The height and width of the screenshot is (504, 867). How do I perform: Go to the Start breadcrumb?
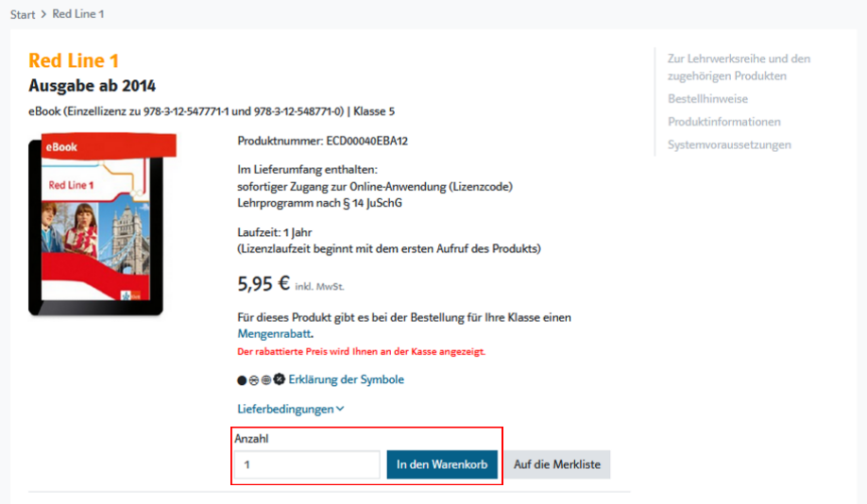23,14
